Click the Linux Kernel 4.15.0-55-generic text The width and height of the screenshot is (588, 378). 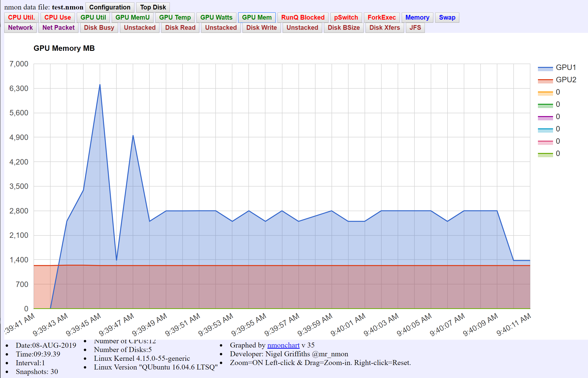pyautogui.click(x=142, y=358)
